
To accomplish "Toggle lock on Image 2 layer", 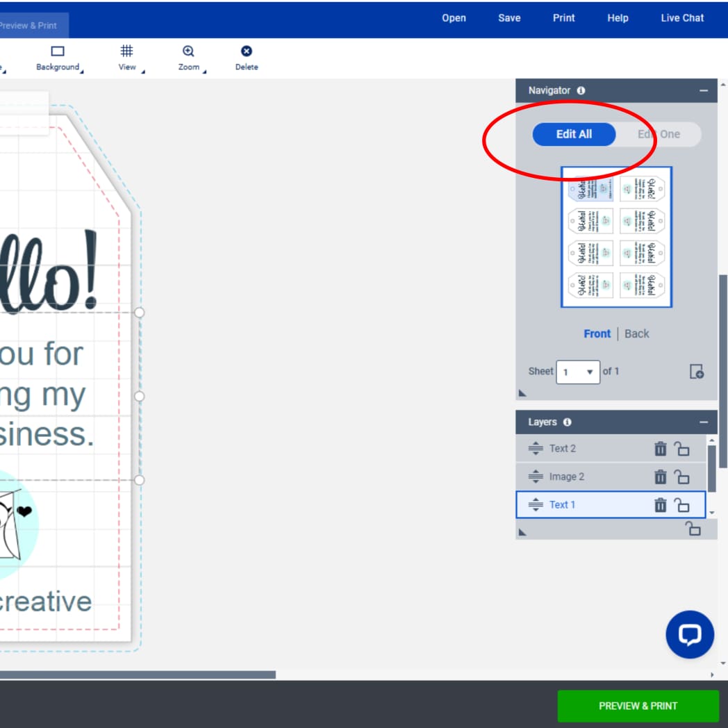I will click(681, 477).
